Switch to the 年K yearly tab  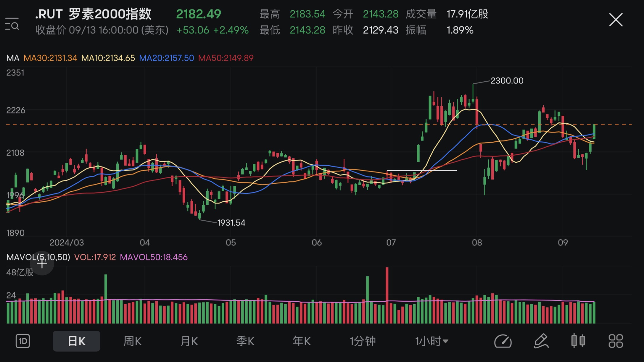(301, 341)
